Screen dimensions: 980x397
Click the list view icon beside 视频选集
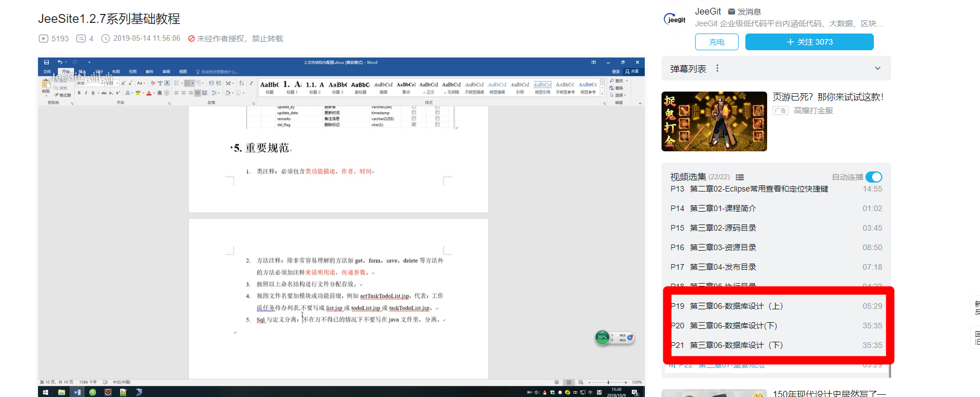(740, 177)
